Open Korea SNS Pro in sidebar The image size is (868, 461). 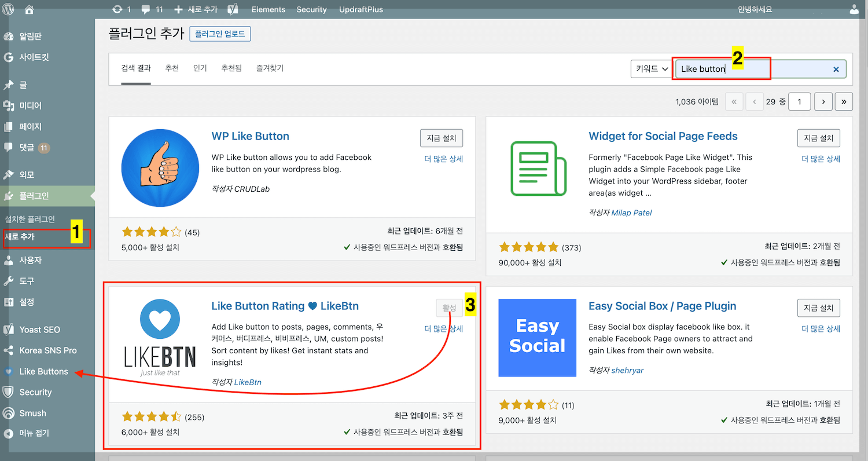click(47, 350)
